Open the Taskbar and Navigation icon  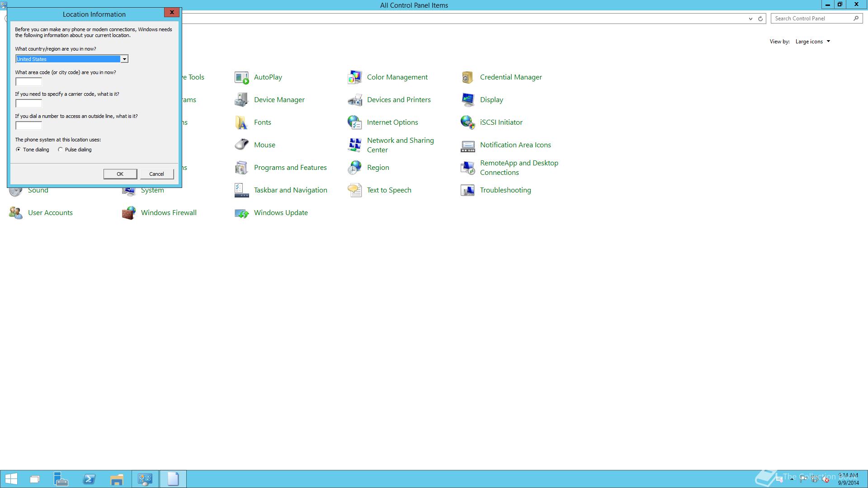[242, 190]
